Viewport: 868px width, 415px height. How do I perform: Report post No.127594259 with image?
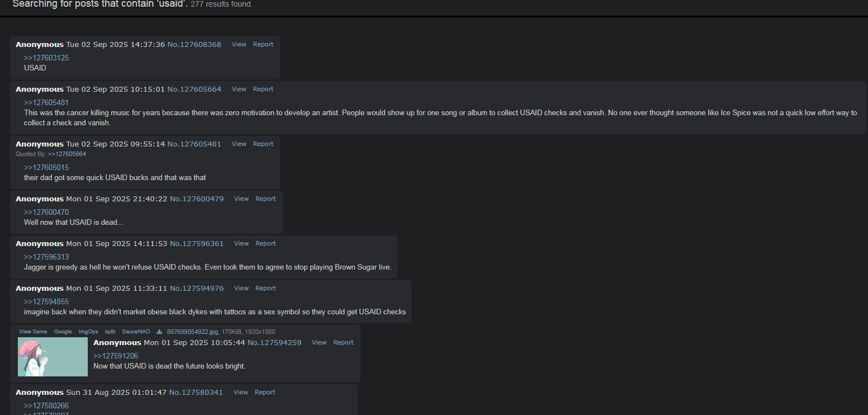pyautogui.click(x=343, y=342)
